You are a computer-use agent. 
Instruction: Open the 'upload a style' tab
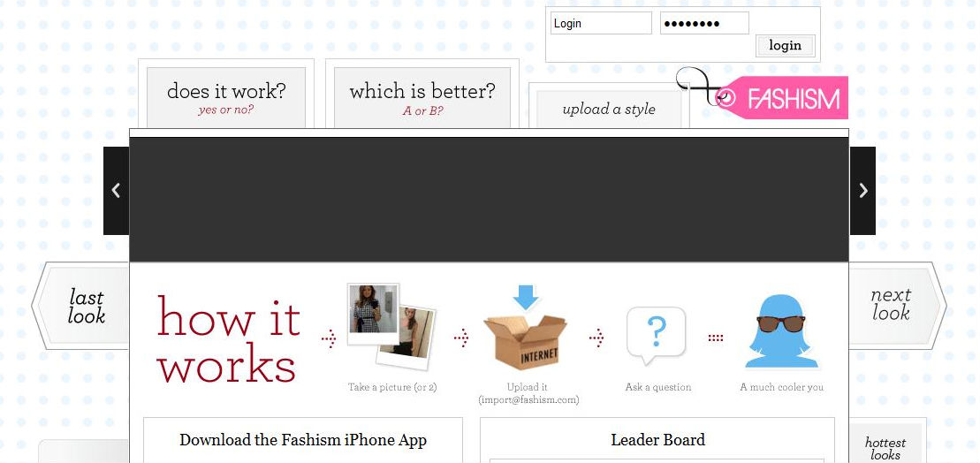coord(609,110)
